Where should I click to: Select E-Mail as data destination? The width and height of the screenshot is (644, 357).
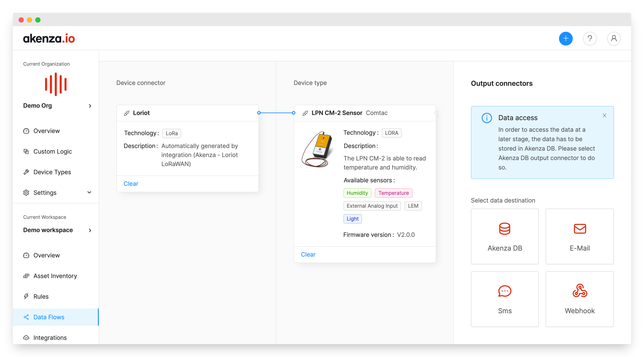tap(580, 236)
